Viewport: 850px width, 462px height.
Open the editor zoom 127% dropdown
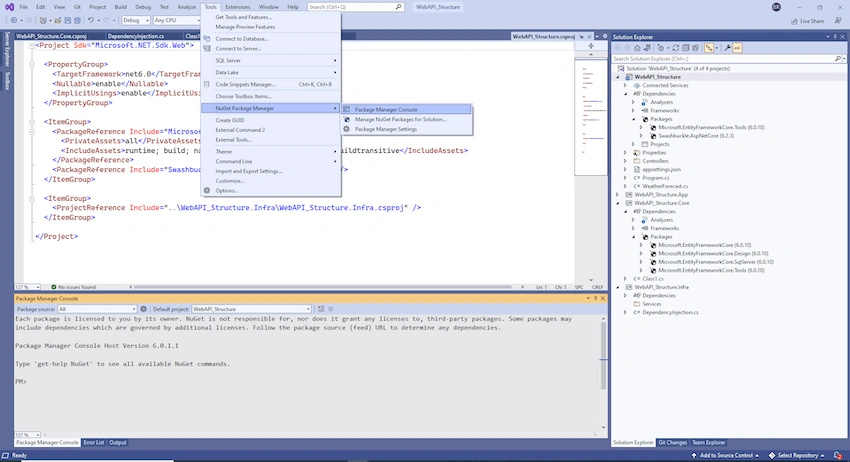click(x=27, y=287)
